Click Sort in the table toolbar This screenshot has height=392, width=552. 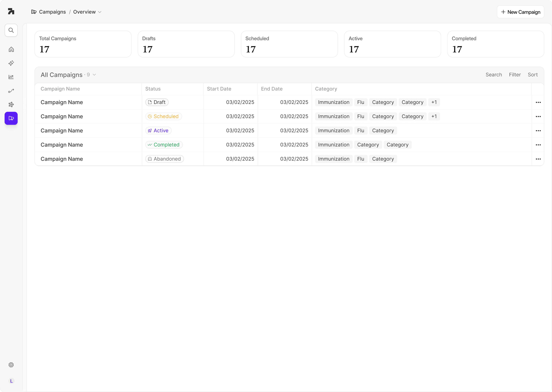tap(532, 75)
